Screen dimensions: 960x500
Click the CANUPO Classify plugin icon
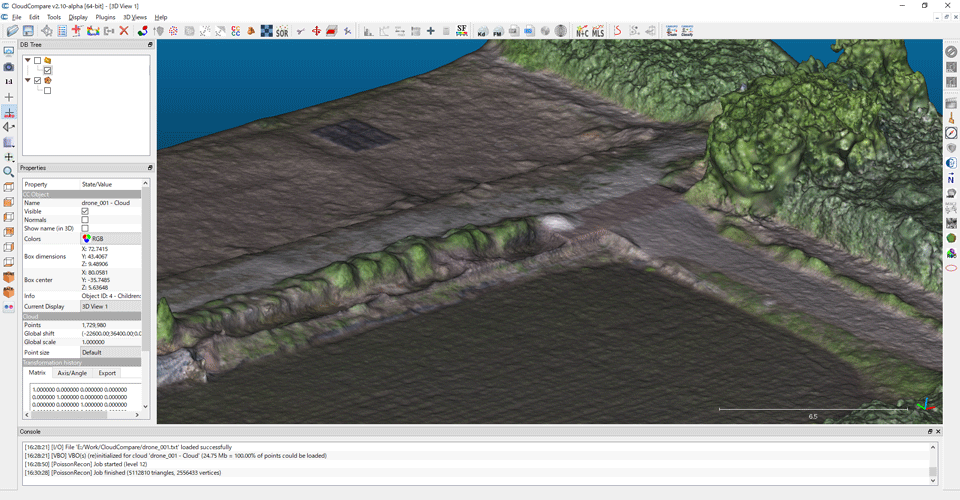pyautogui.click(x=687, y=31)
